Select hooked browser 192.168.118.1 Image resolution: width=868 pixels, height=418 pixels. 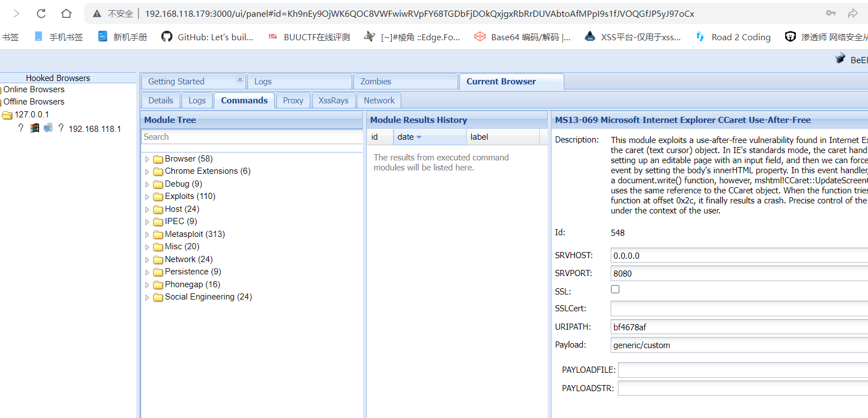tap(95, 129)
